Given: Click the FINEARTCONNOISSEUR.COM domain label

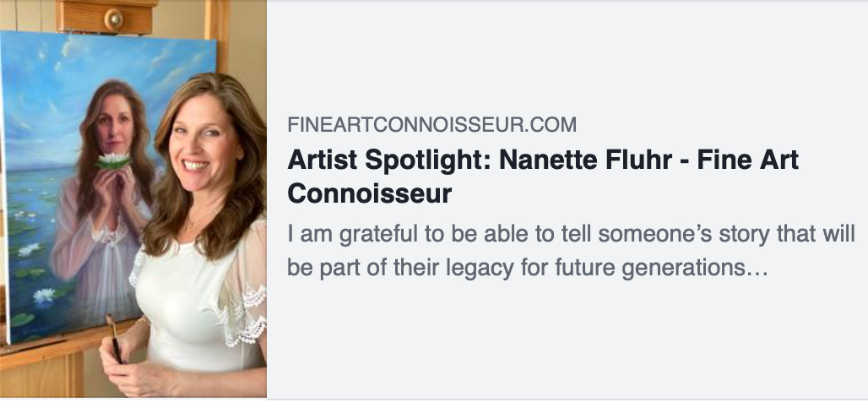Looking at the screenshot, I should pos(431,125).
